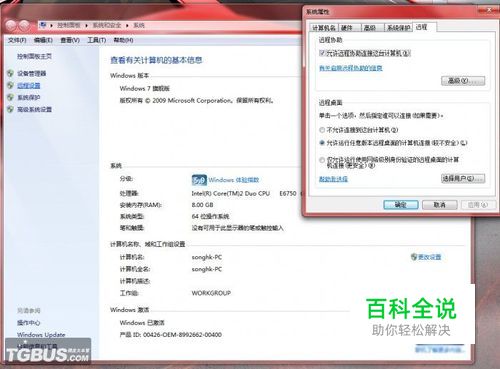Click the 更改设置 link
The image size is (500, 369).
pos(430,257)
